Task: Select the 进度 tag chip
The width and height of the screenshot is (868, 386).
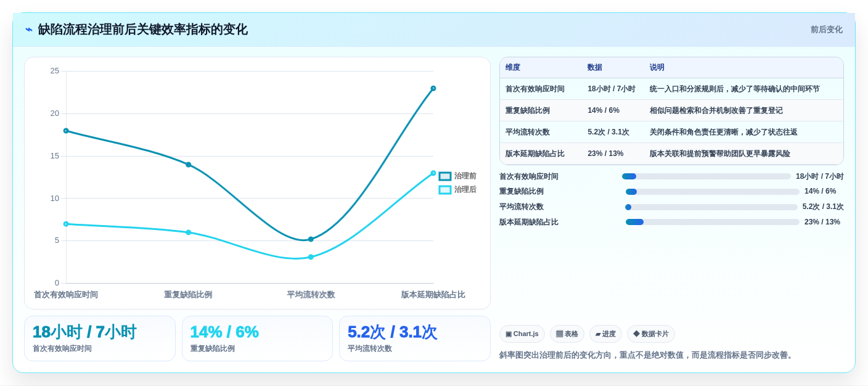Action: point(605,334)
